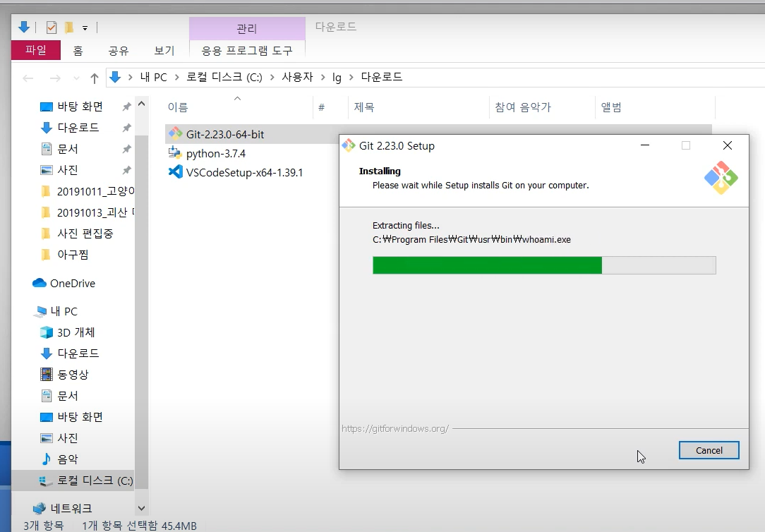Select the 관리 contextual tab header
This screenshot has width=765, height=532.
point(247,29)
